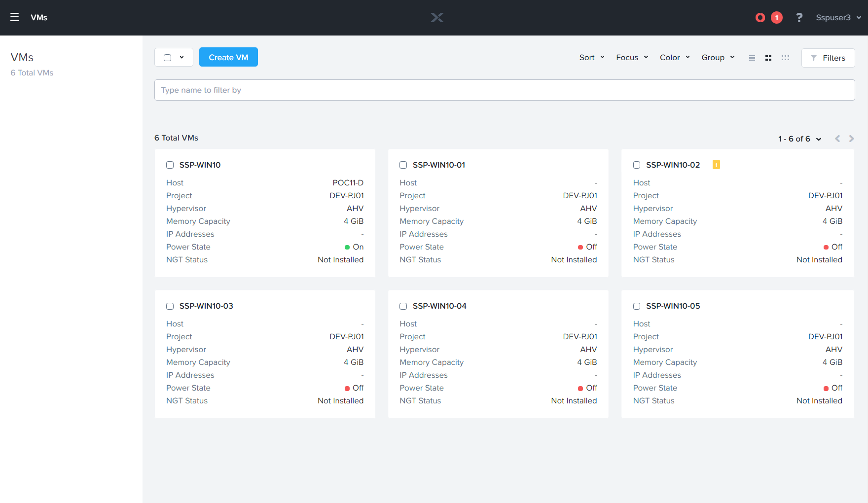The image size is (868, 503).
Task: Open the Filters panel
Action: [828, 58]
